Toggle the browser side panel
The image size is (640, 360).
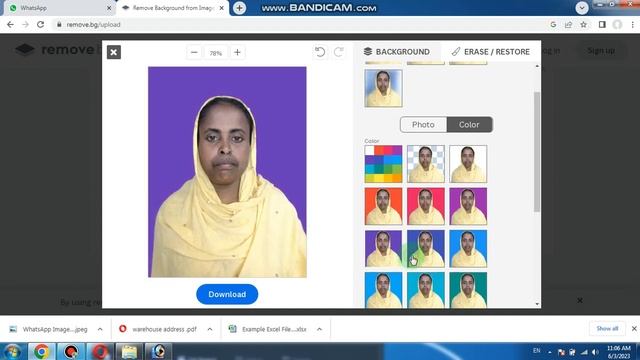pyautogui.click(x=602, y=24)
